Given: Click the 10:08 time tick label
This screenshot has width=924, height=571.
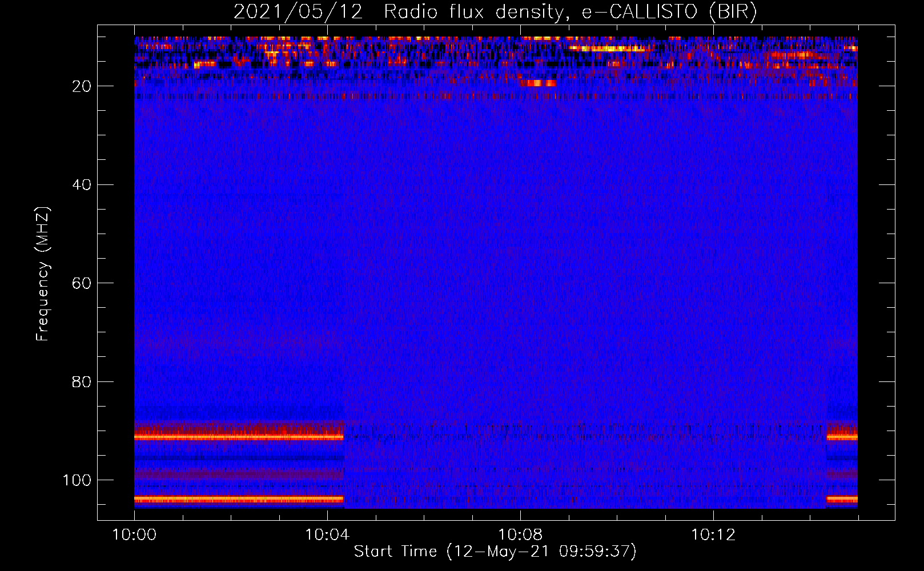Looking at the screenshot, I should (x=520, y=535).
